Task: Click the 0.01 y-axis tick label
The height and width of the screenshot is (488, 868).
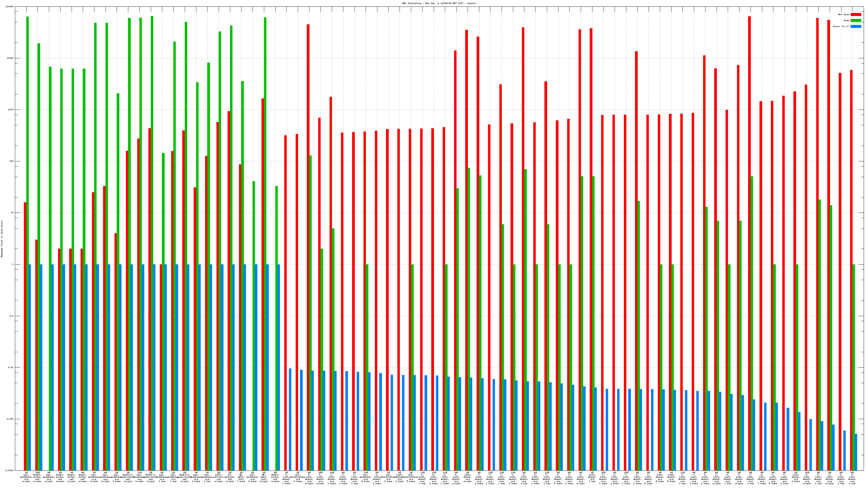Action: coord(11,367)
